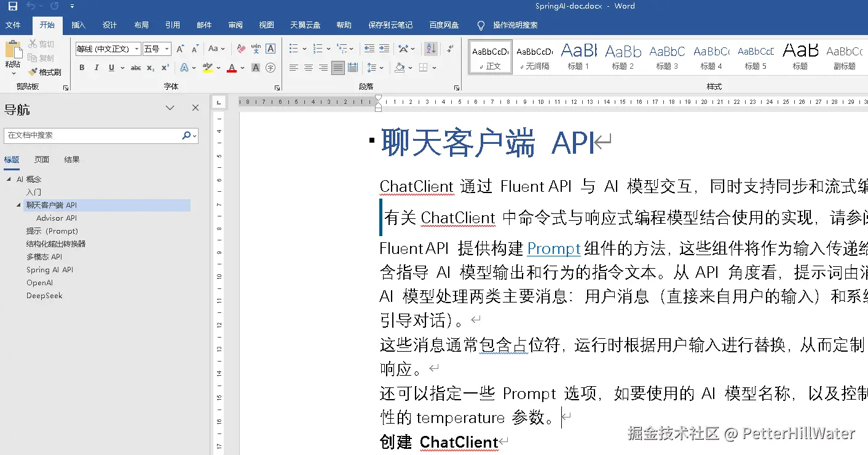
Task: Apply the 无间隔 style
Action: [535, 57]
